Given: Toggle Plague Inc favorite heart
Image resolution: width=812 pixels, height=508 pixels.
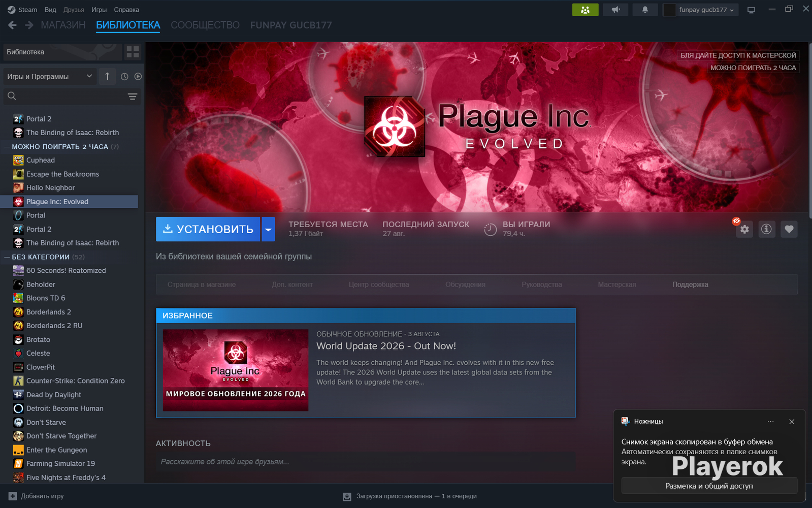Looking at the screenshot, I should click(789, 229).
